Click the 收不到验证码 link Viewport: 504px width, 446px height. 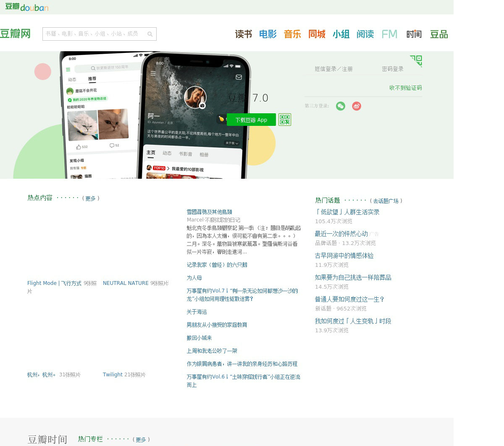click(405, 88)
